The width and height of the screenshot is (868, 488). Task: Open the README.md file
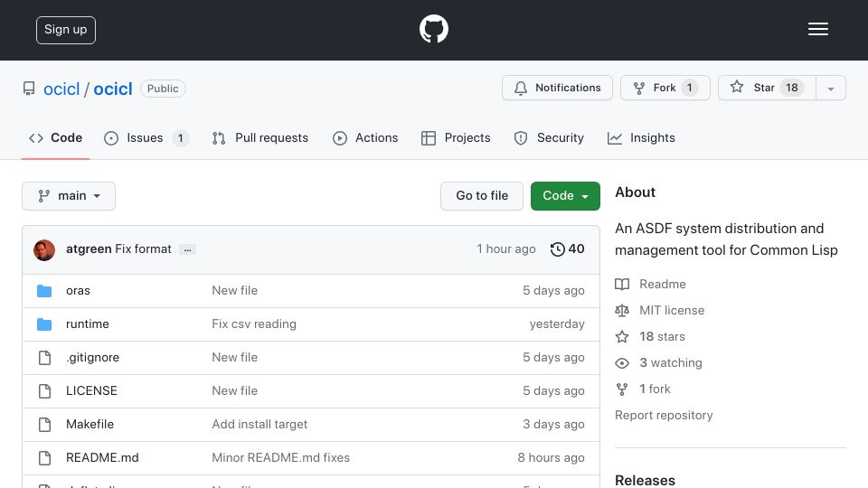pyautogui.click(x=102, y=457)
